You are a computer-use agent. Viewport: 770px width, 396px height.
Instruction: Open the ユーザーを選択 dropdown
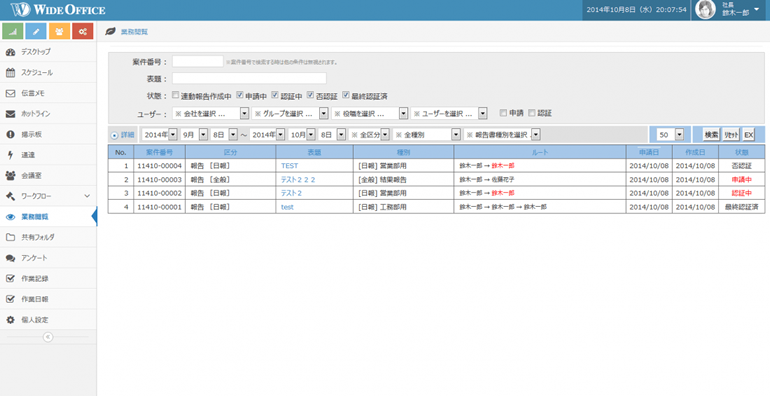tap(449, 113)
